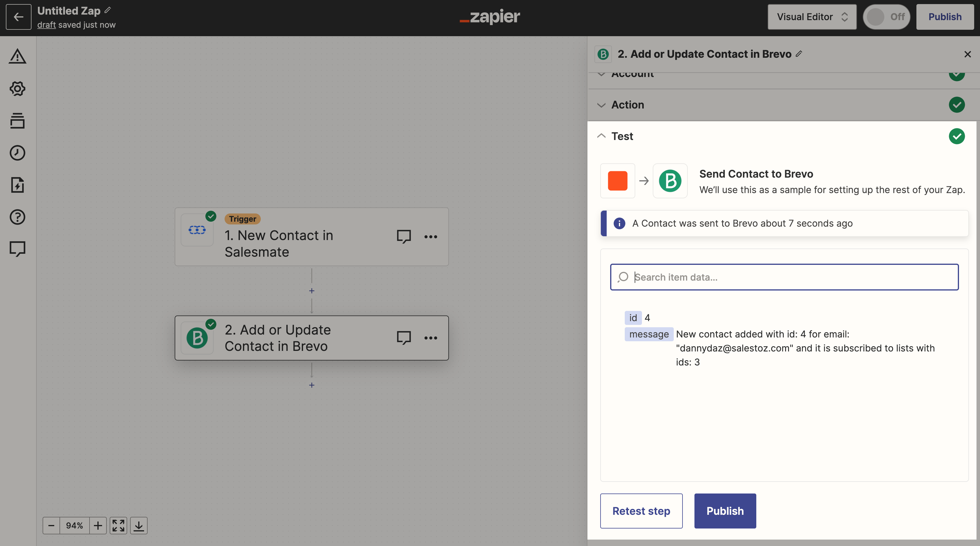Click the Retest step button
The image size is (980, 546).
[x=641, y=511]
